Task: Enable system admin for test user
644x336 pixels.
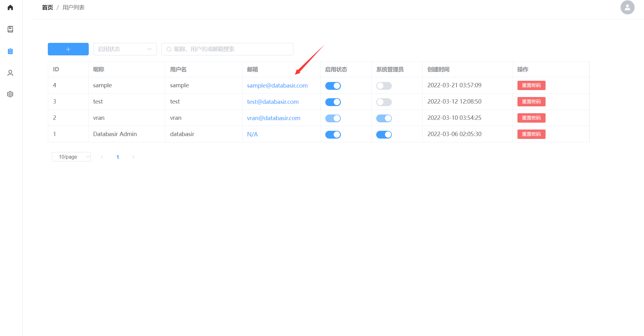Action: (x=384, y=102)
